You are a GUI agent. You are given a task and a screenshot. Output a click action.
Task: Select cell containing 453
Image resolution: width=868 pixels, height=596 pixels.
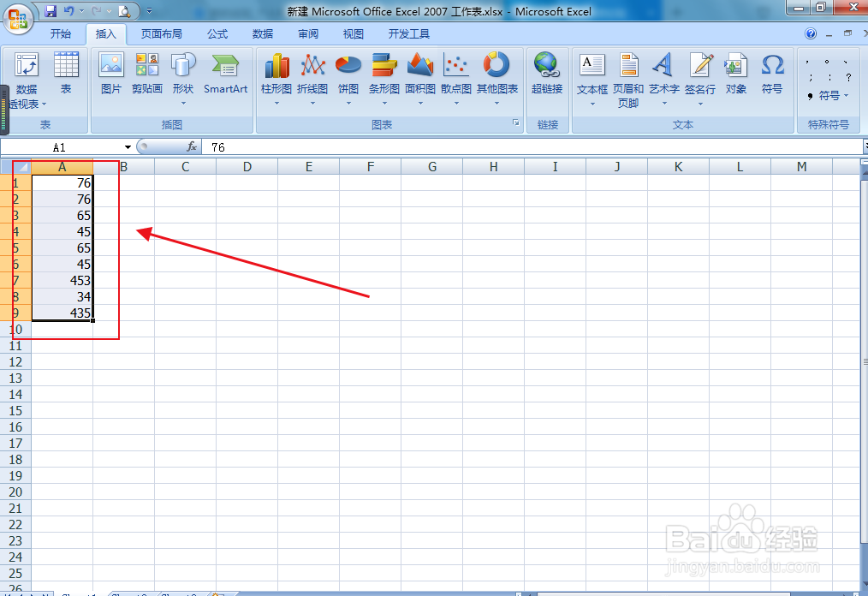[x=62, y=280]
